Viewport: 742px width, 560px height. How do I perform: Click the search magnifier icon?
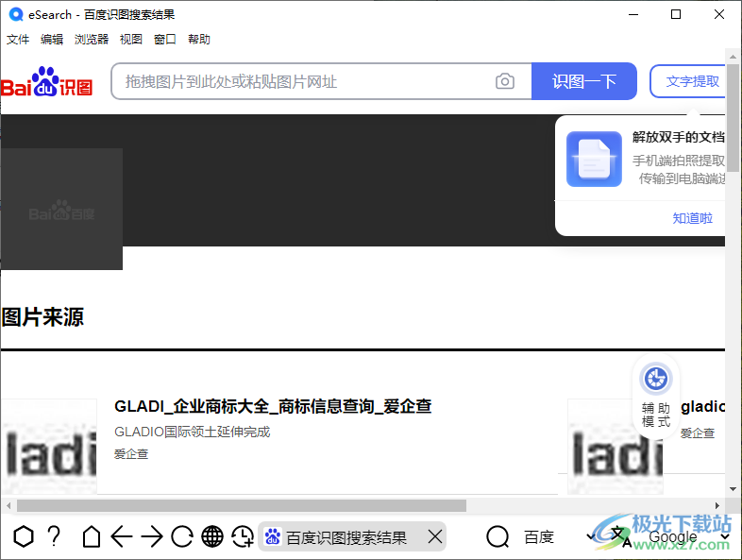(x=497, y=536)
